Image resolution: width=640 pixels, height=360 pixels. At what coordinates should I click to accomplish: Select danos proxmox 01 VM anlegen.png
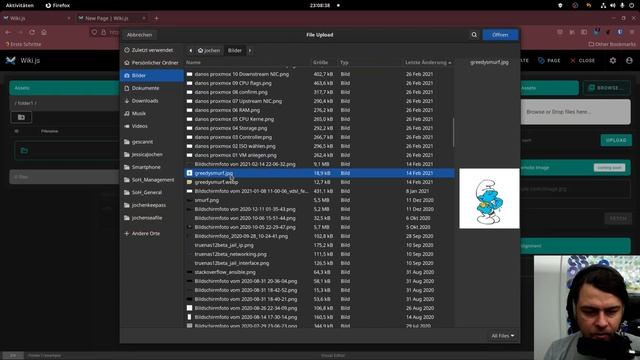[319, 155]
